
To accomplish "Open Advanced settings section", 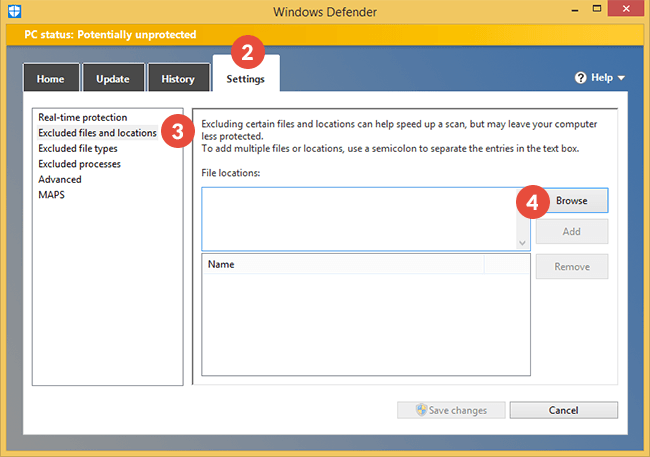I will click(60, 179).
